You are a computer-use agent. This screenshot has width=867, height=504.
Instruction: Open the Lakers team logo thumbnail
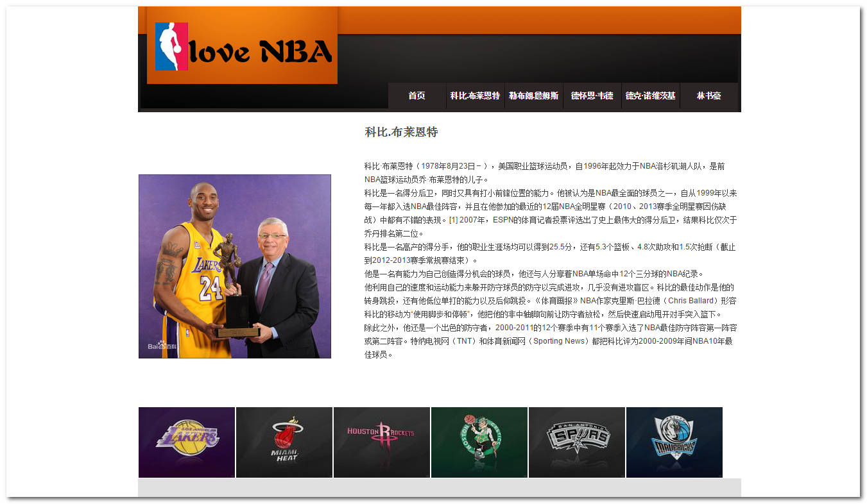point(187,442)
